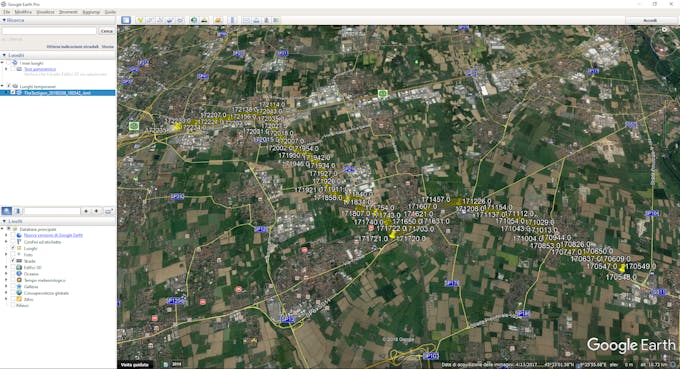
Task: Open the historical imagery clock icon
Action: (194, 20)
